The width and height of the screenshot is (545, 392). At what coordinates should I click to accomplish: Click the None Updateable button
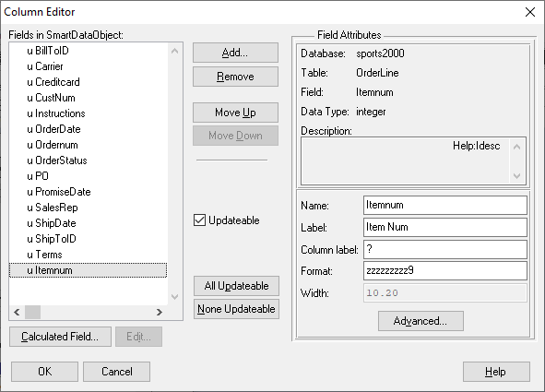pos(236,309)
